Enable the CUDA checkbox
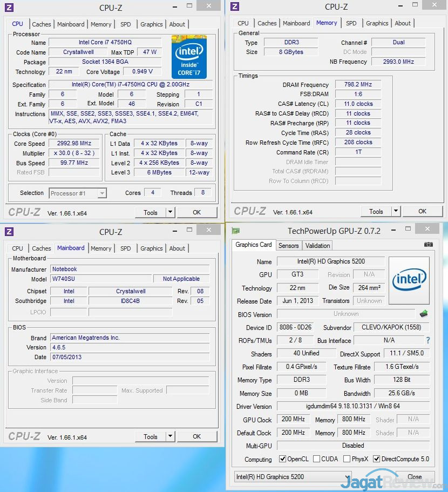This screenshot has width=448, height=492. 316,459
